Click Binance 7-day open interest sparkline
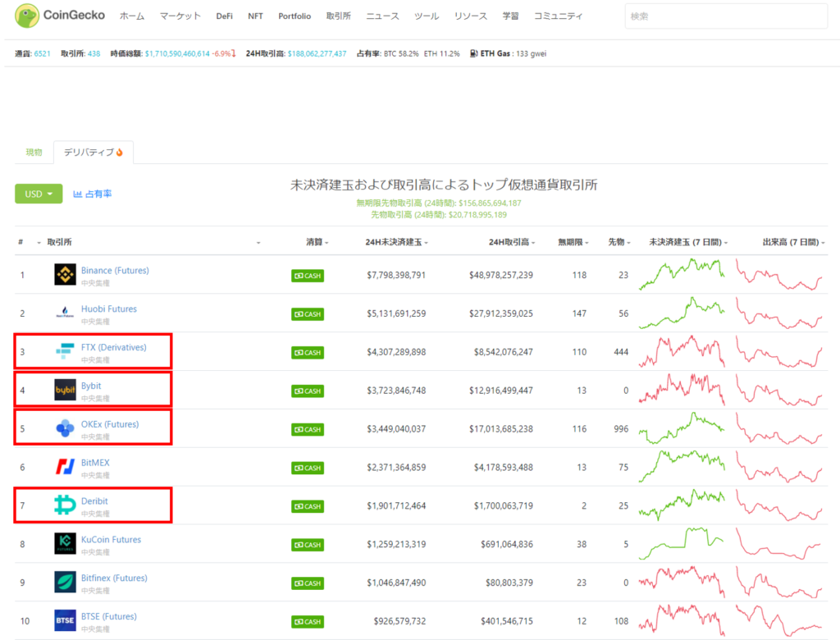The height and width of the screenshot is (640, 840). click(682, 274)
